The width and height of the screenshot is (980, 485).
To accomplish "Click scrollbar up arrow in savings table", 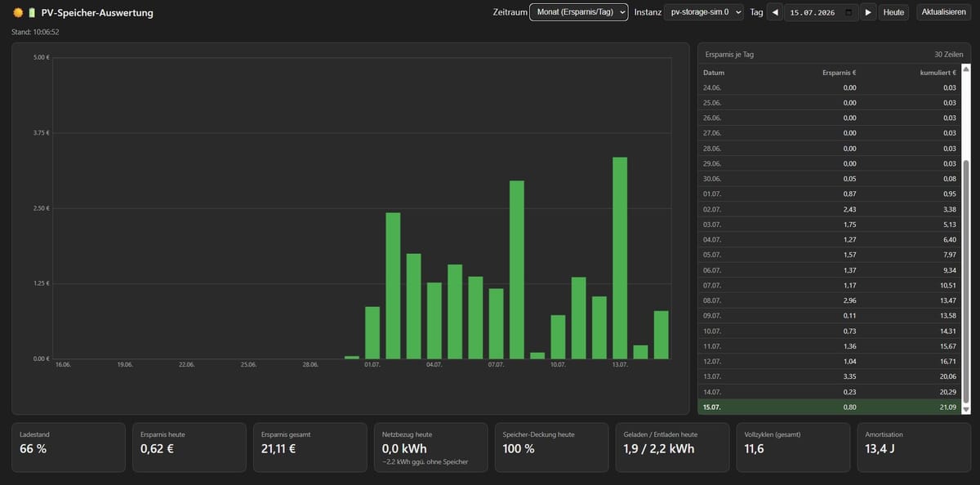I will coord(966,69).
